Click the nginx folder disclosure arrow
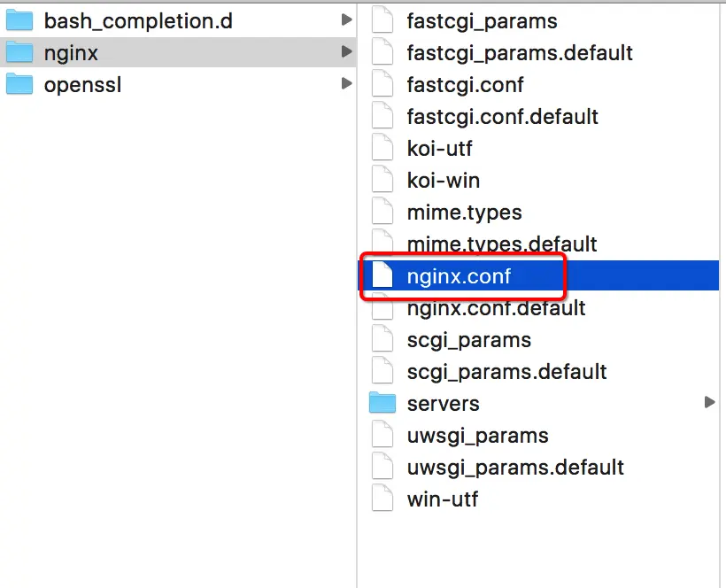The width and height of the screenshot is (726, 588). click(x=346, y=51)
